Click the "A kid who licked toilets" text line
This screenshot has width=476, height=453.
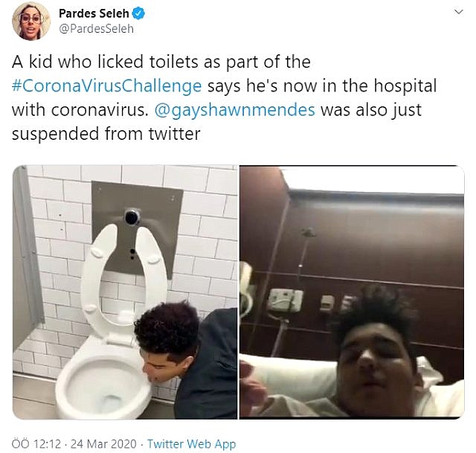161,62
